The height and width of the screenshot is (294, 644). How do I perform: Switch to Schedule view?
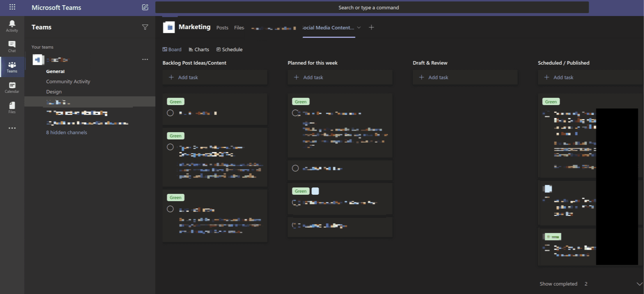tap(229, 49)
